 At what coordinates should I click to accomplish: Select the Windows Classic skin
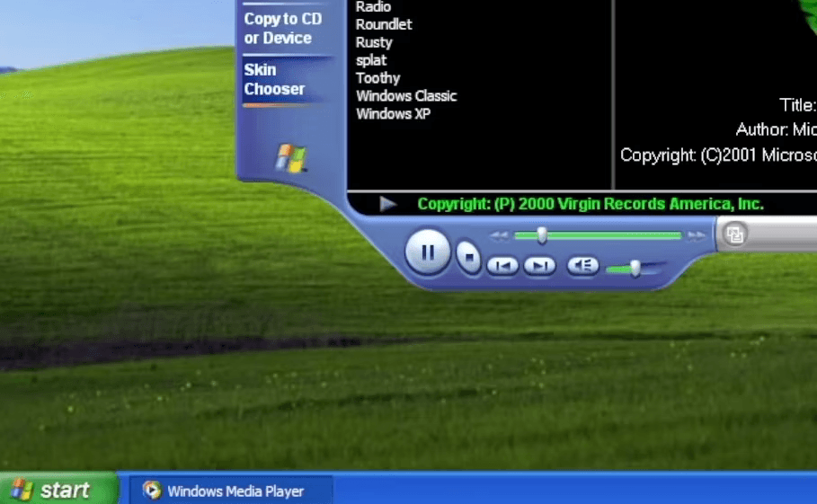click(x=406, y=96)
